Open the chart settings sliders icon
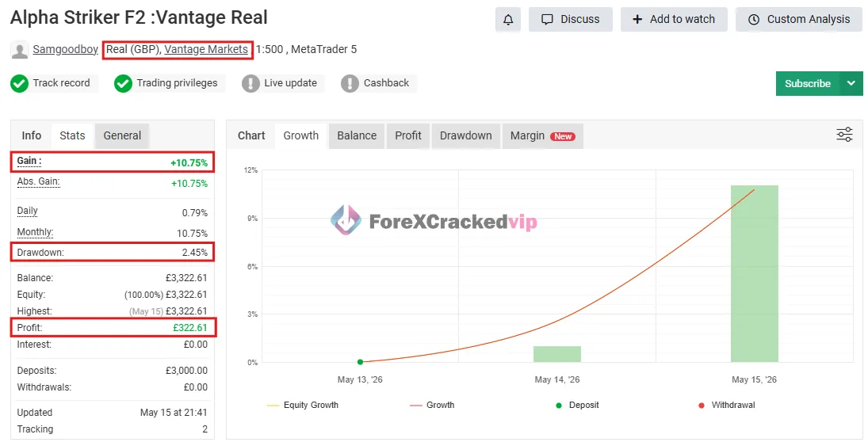The height and width of the screenshot is (442, 868). click(844, 135)
